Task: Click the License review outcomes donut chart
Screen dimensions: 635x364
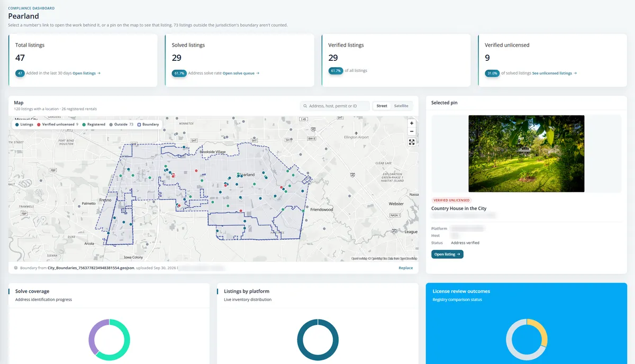Action: coord(527,340)
